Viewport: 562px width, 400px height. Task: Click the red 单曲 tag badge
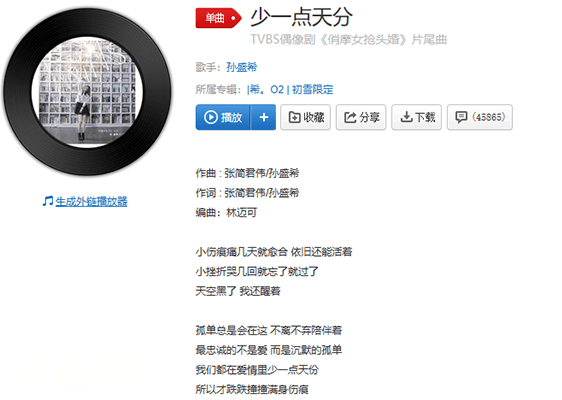(219, 18)
